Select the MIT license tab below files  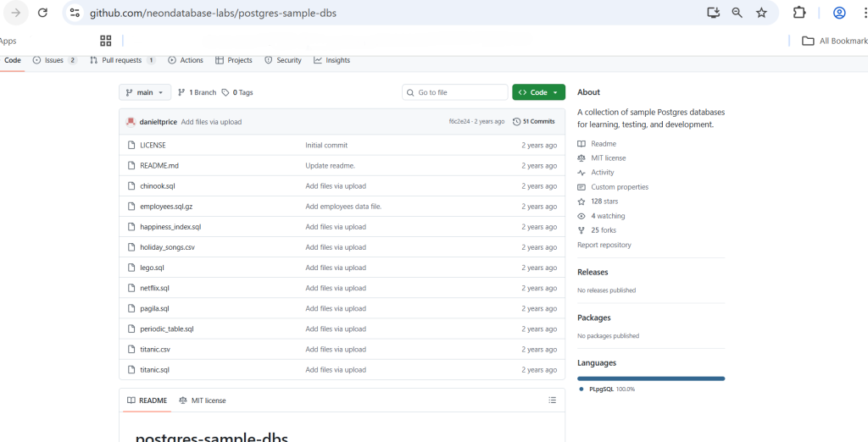[x=203, y=401]
